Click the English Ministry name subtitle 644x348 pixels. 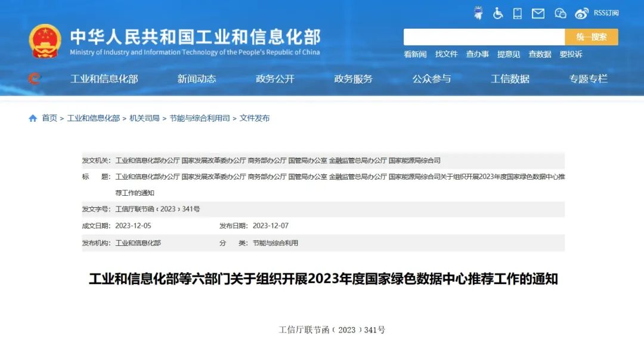coord(194,53)
